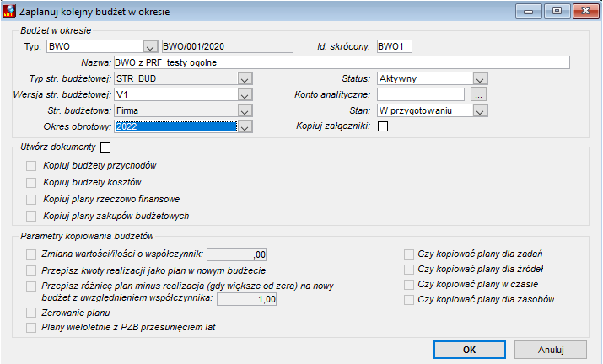Click the Anuluj button
This screenshot has width=603, height=364.
[x=551, y=350]
